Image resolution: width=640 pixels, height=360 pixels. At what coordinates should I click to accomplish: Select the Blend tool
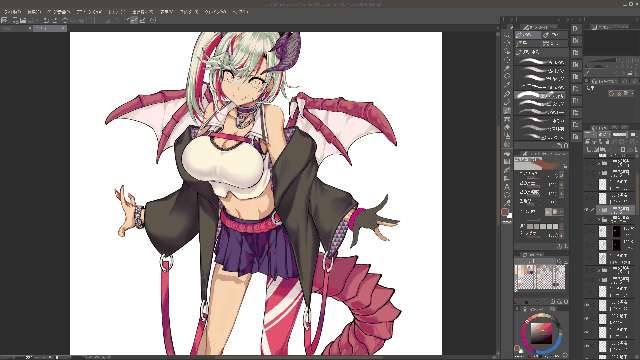[x=507, y=144]
